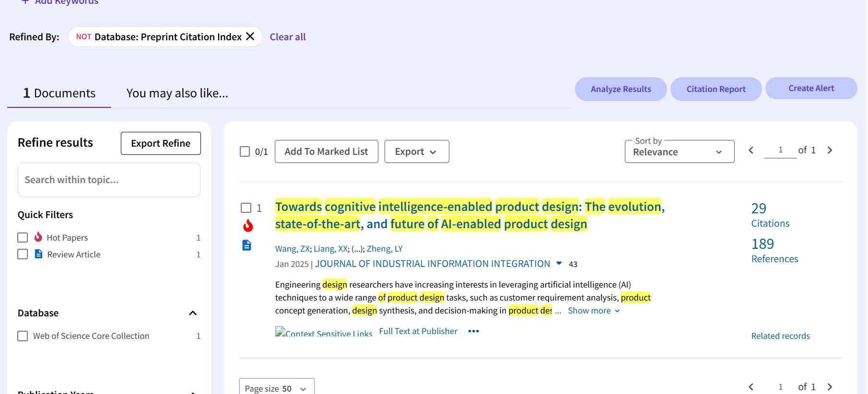
Task: Select all results checkbox next to 0/1
Action: (245, 151)
